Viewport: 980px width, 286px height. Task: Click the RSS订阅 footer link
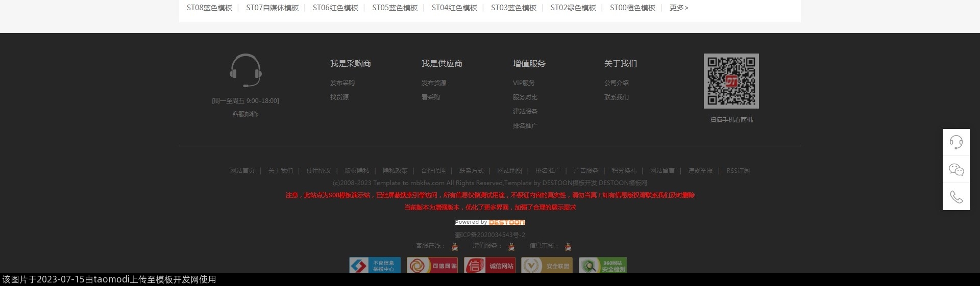[x=738, y=171]
